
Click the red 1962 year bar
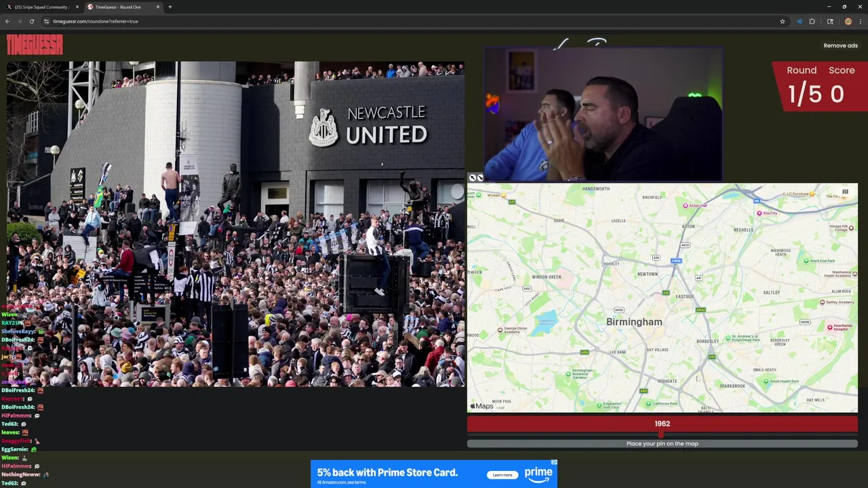click(x=662, y=424)
